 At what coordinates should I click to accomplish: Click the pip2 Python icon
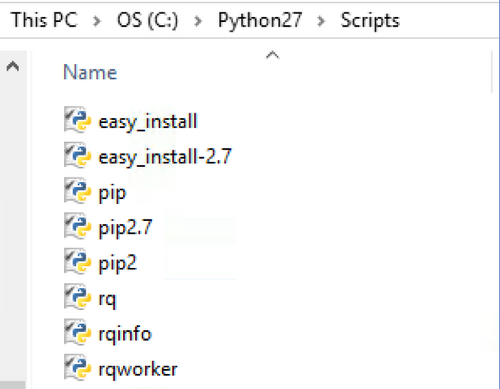77,262
